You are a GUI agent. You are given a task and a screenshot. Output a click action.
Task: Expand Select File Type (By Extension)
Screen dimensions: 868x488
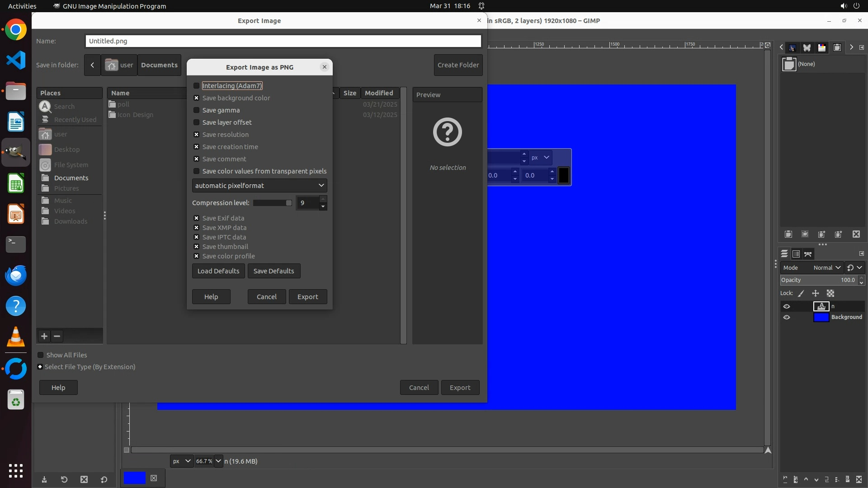40,367
